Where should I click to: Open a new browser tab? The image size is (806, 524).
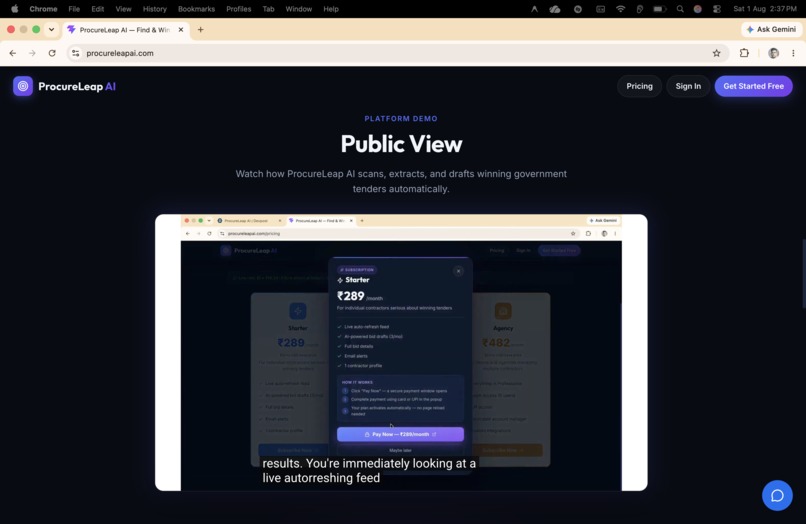click(200, 30)
